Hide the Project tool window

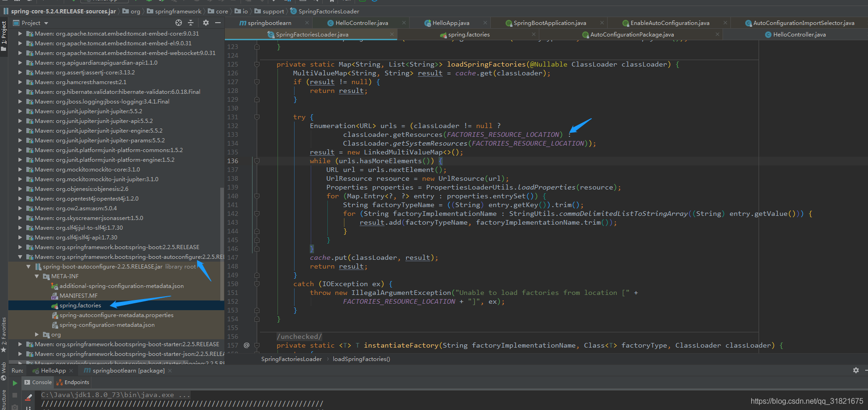[218, 23]
